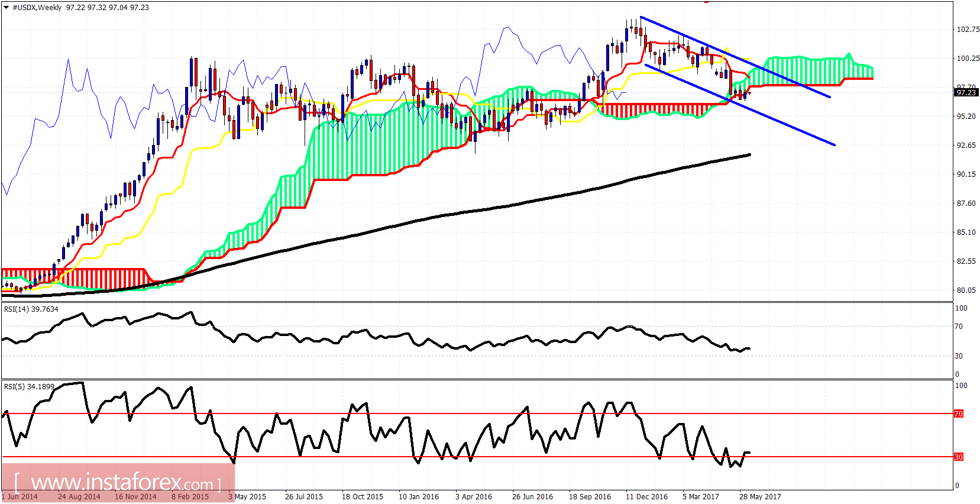Viewport: 980px width, 504px height.
Task: Click the chart dropdown triangle beside #USDX
Action: 7,8
